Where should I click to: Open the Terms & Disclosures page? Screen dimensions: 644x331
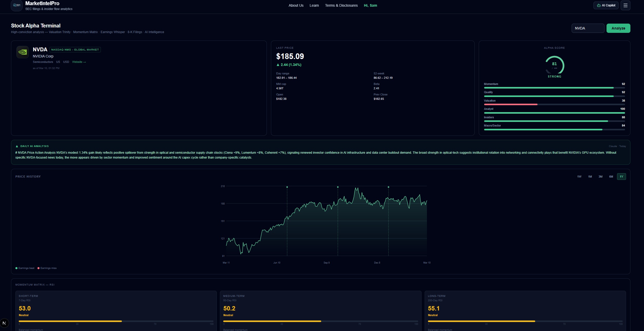coord(341,5)
